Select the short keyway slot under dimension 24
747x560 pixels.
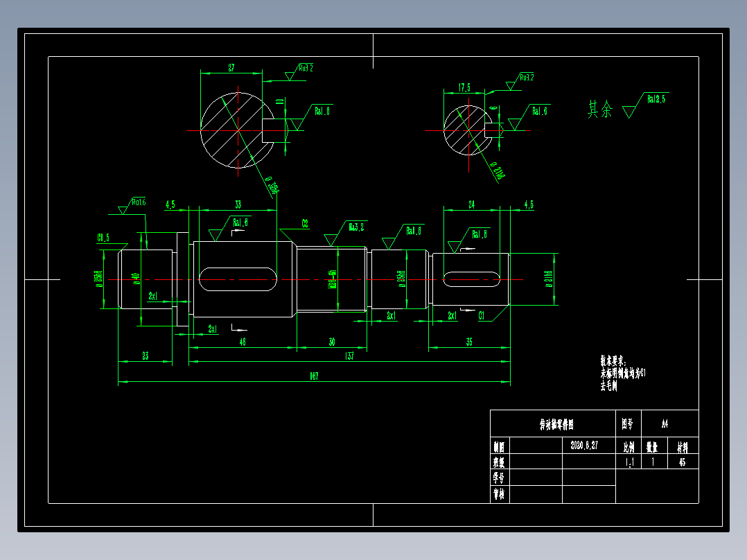click(472, 279)
